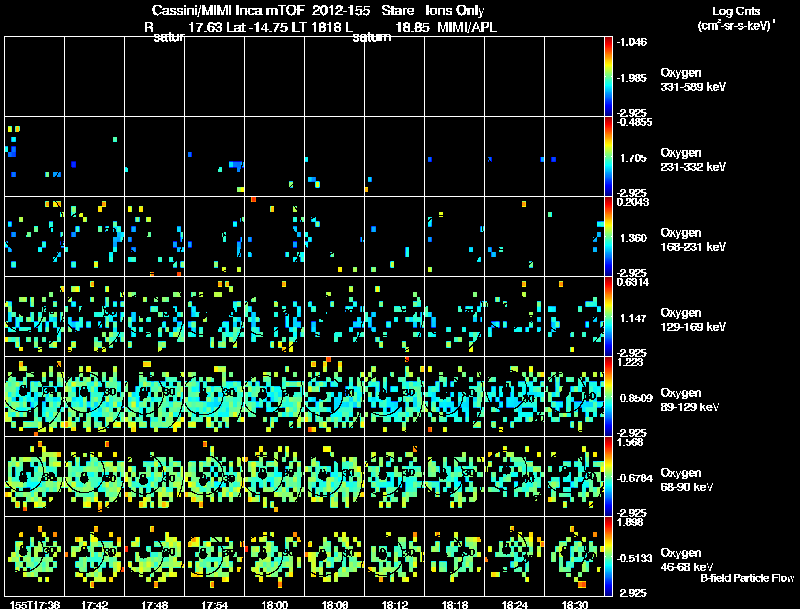Click the Cassini/MIMI Inca mTOF title
The image size is (800, 609).
228,10
